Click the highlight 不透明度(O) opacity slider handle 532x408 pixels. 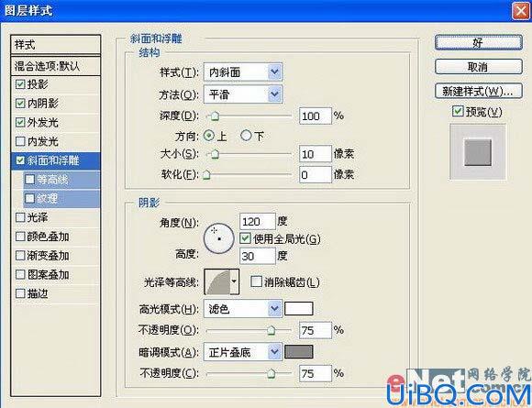(x=271, y=330)
